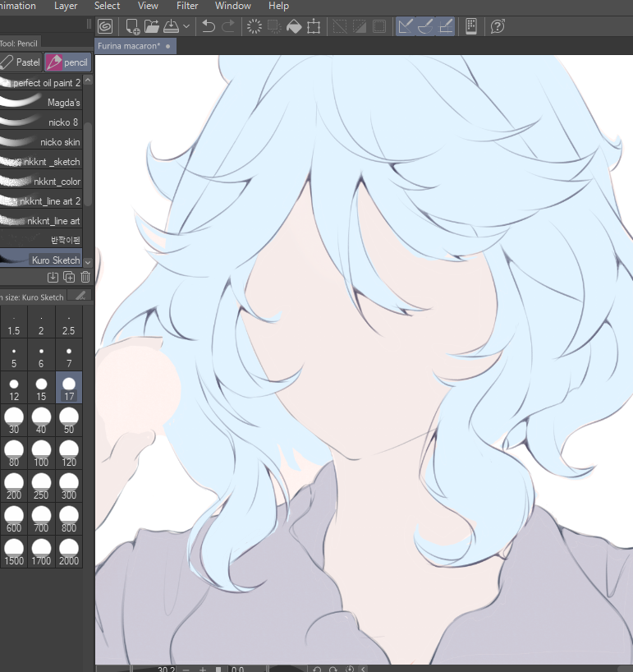Screen dimensions: 633x672
Task: Open the Layer menu
Action: (x=66, y=6)
